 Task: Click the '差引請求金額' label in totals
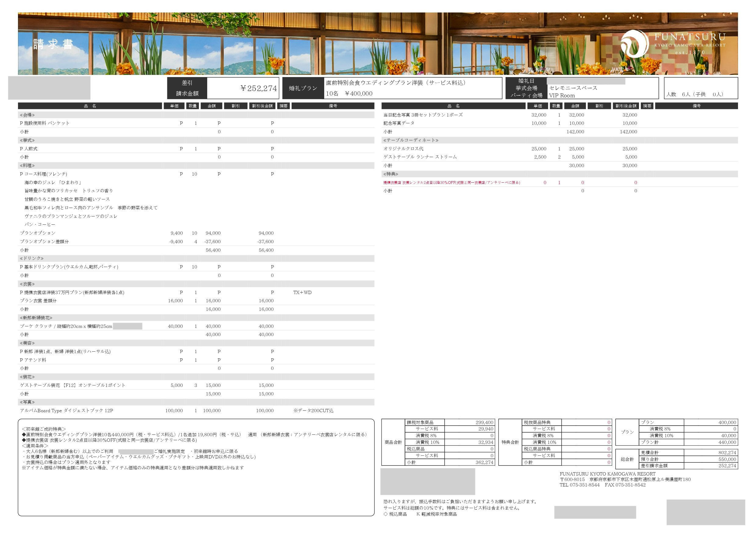click(654, 466)
